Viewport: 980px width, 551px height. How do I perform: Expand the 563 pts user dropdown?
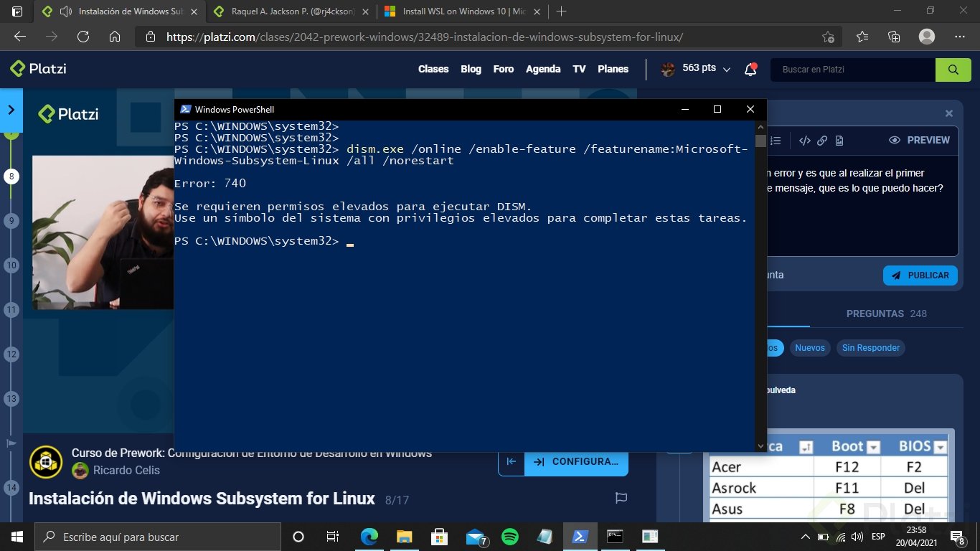(727, 70)
